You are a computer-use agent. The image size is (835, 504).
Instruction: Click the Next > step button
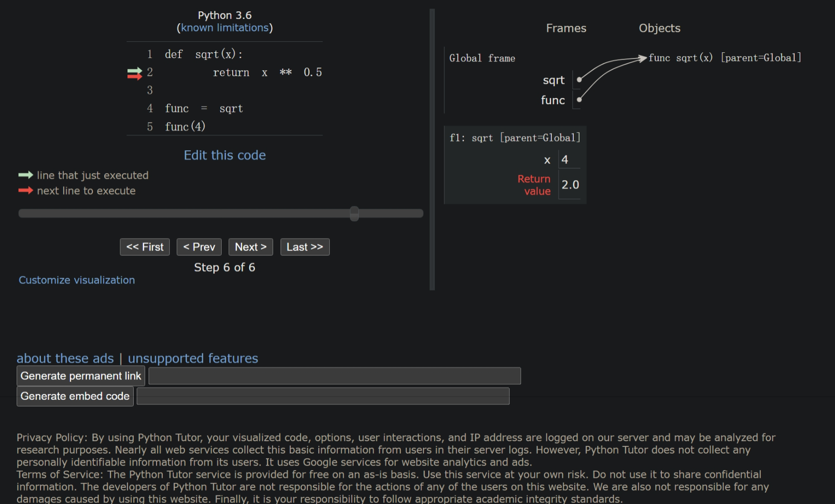250,247
